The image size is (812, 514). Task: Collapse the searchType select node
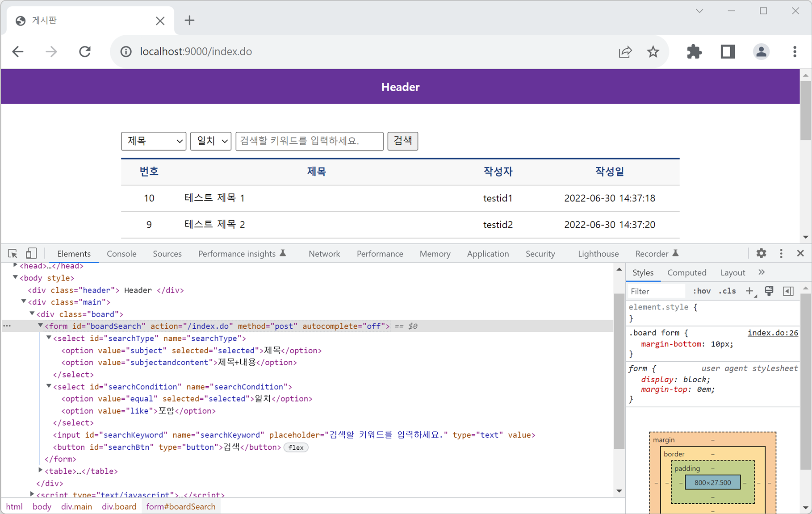49,338
